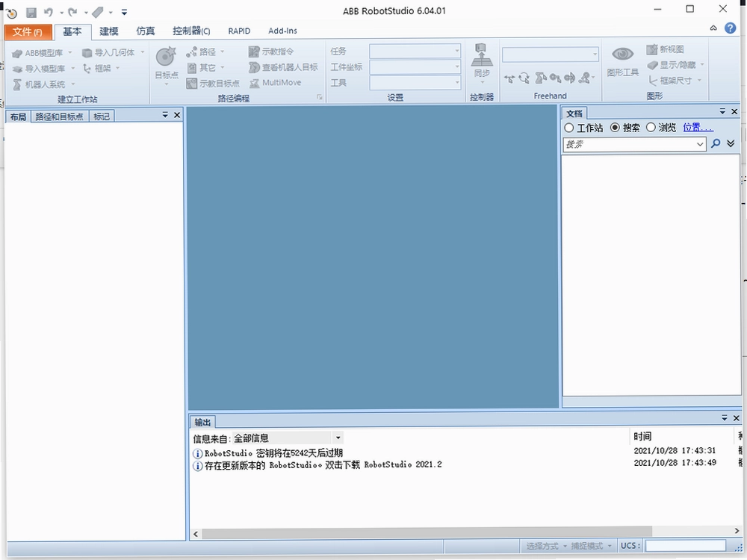Switch to the 控制器(C) ribbon tab
747x560 pixels.
click(x=191, y=31)
